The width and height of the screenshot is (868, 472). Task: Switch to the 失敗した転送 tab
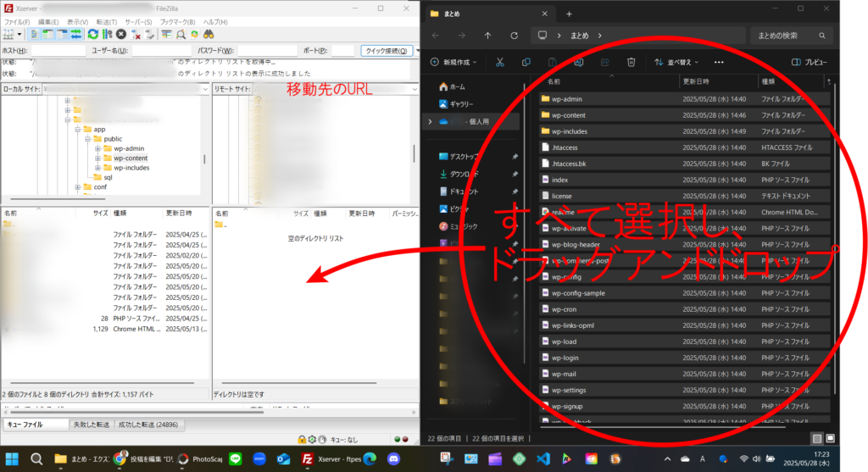coord(92,425)
